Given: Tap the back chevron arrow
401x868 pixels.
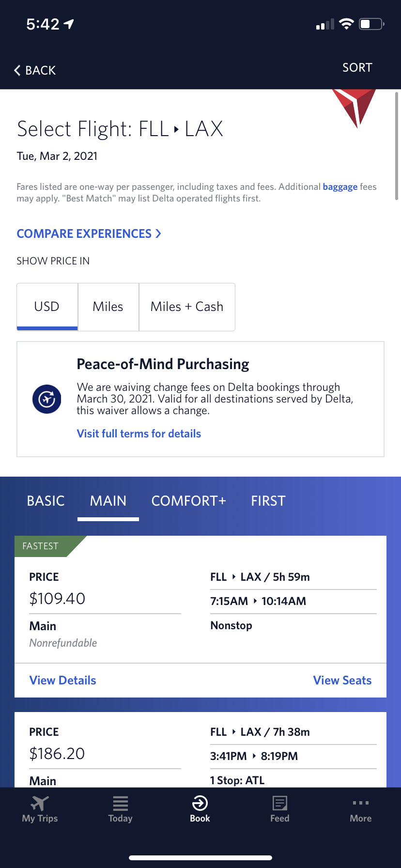Looking at the screenshot, I should [17, 70].
